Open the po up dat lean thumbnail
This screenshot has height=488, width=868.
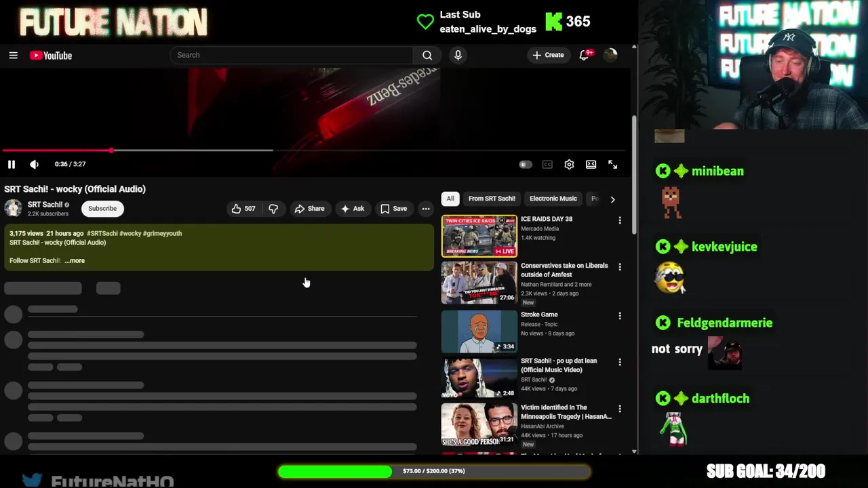479,378
